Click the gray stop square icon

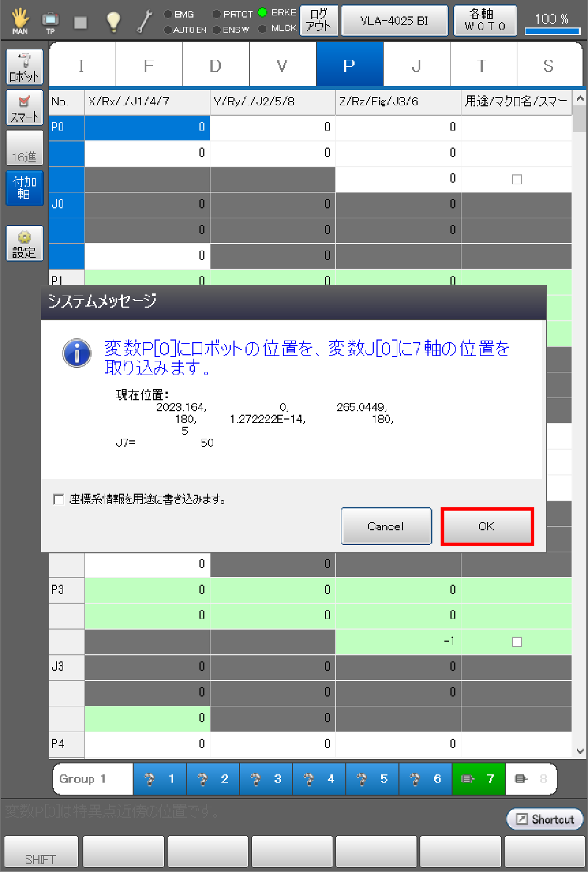click(x=81, y=22)
